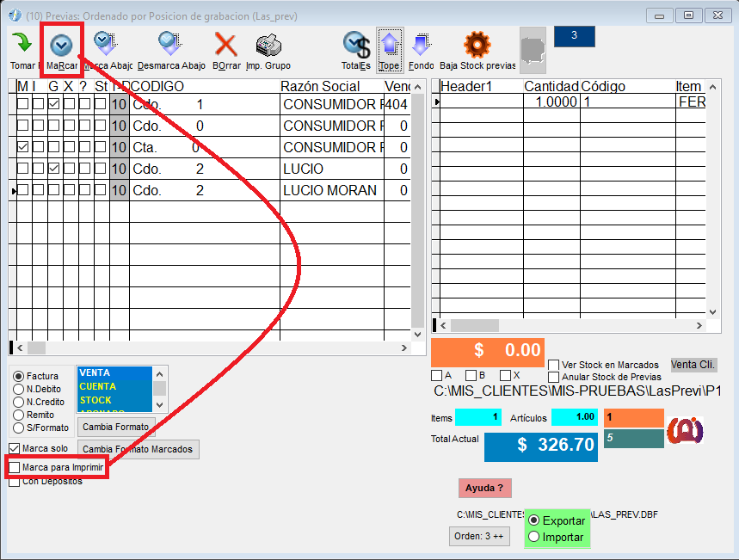Uncheck the Marca solo checkbox

click(x=15, y=449)
